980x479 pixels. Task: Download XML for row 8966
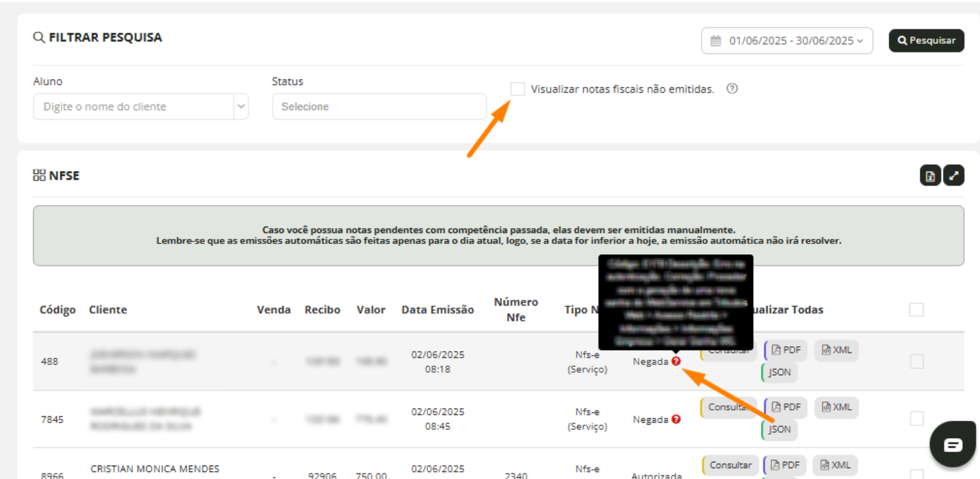pyautogui.click(x=835, y=465)
